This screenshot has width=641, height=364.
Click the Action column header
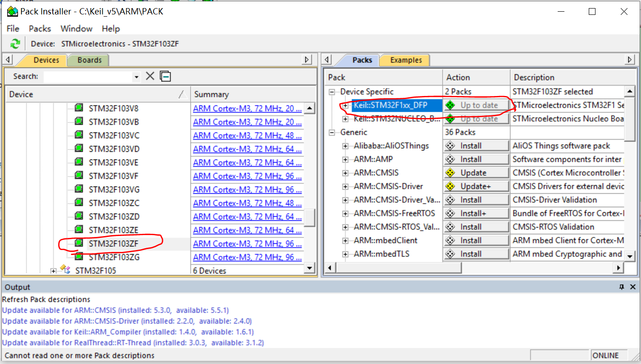(x=476, y=77)
